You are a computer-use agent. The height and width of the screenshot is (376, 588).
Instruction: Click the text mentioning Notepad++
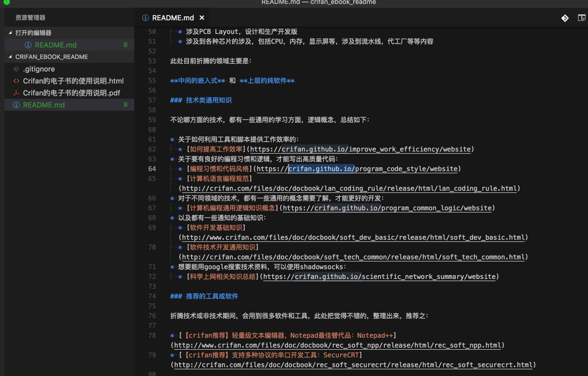(x=287, y=336)
